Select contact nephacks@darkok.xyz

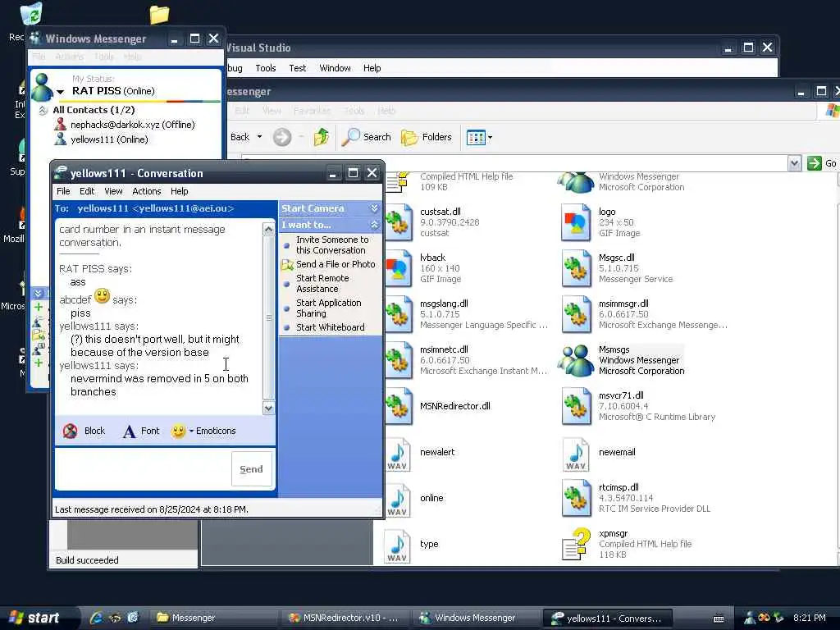pyautogui.click(x=132, y=125)
